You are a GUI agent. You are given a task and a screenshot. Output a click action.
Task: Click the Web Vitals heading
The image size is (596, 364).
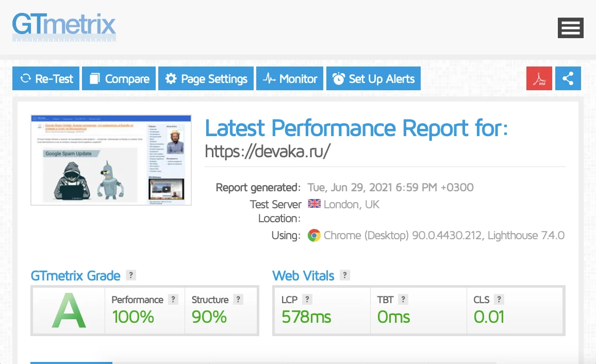pyautogui.click(x=303, y=275)
